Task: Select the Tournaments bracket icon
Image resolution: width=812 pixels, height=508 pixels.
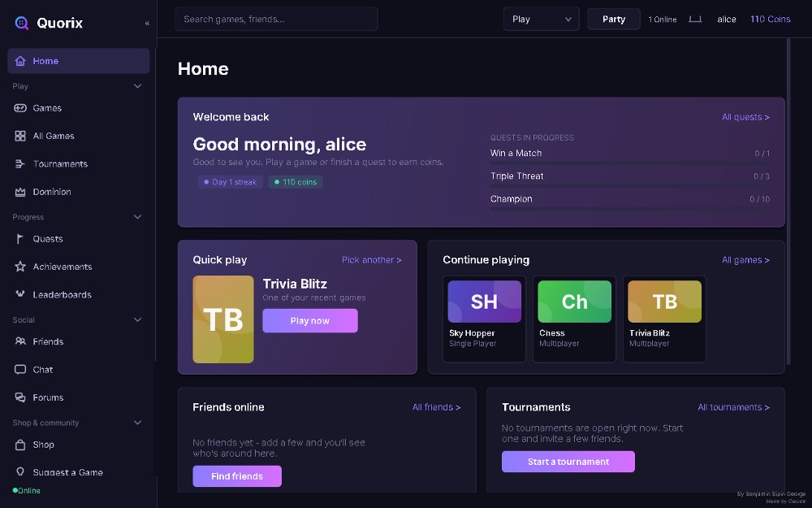Action: [20, 164]
